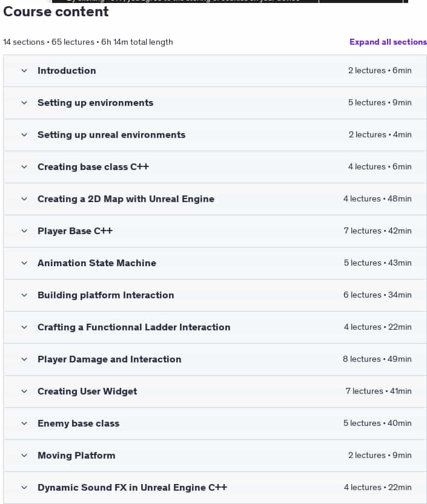The height and width of the screenshot is (504, 427).
Task: Open Creating base class C++ title
Action: coord(93,167)
